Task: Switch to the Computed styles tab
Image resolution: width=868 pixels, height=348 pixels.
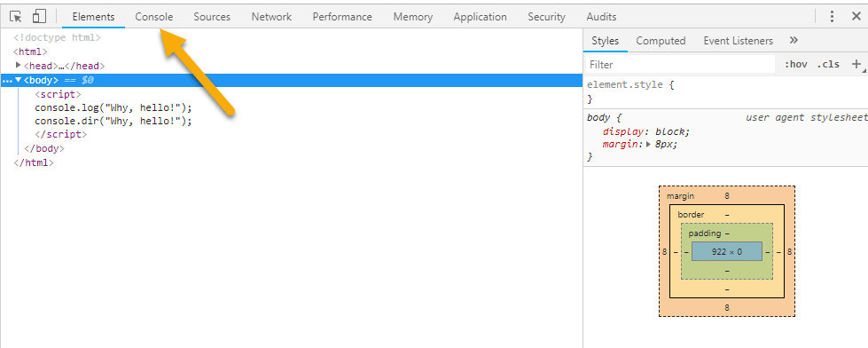Action: click(661, 41)
